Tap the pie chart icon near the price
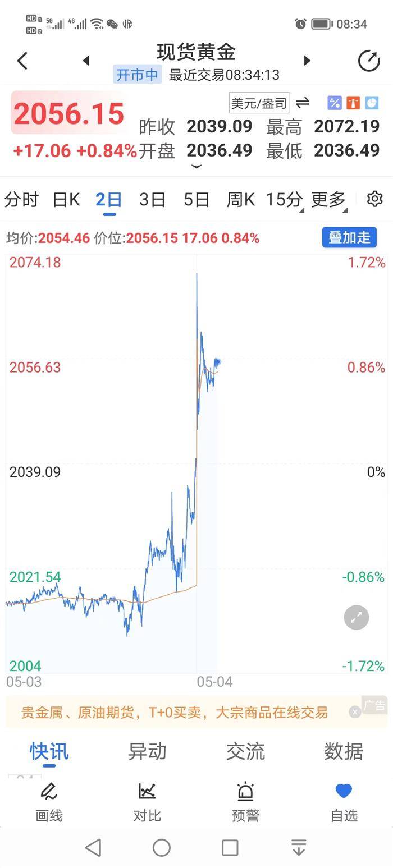This screenshot has width=393, height=868. click(x=371, y=103)
